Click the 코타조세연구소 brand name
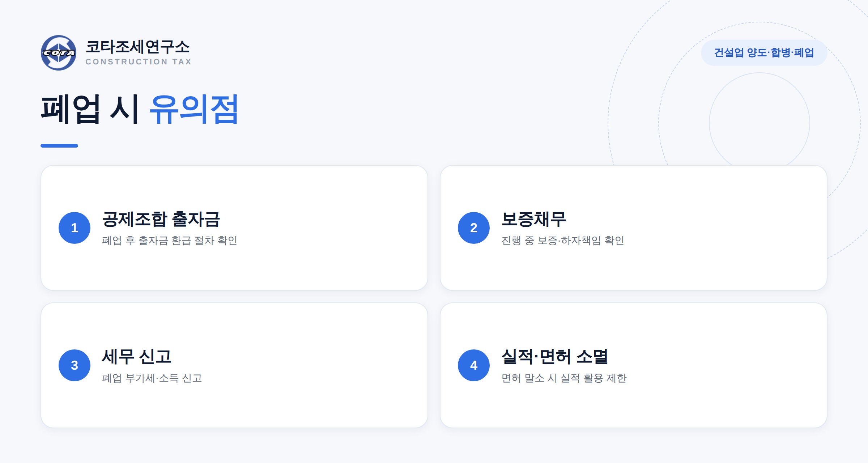 click(x=137, y=47)
